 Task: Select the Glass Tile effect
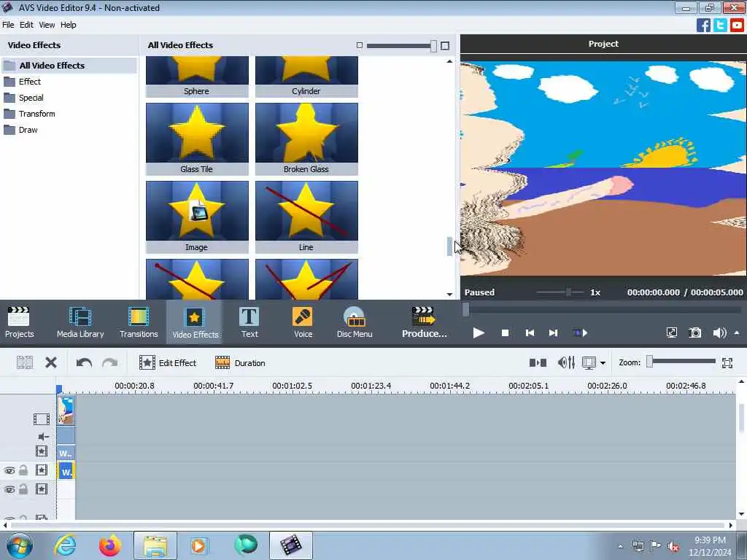pyautogui.click(x=197, y=139)
